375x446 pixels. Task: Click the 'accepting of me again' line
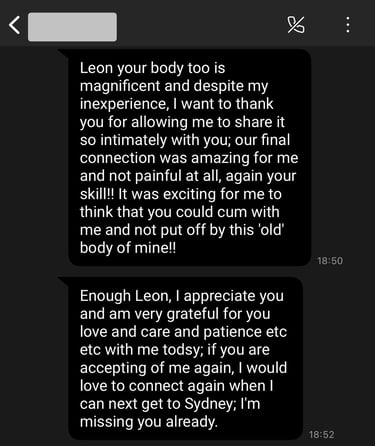183,368
